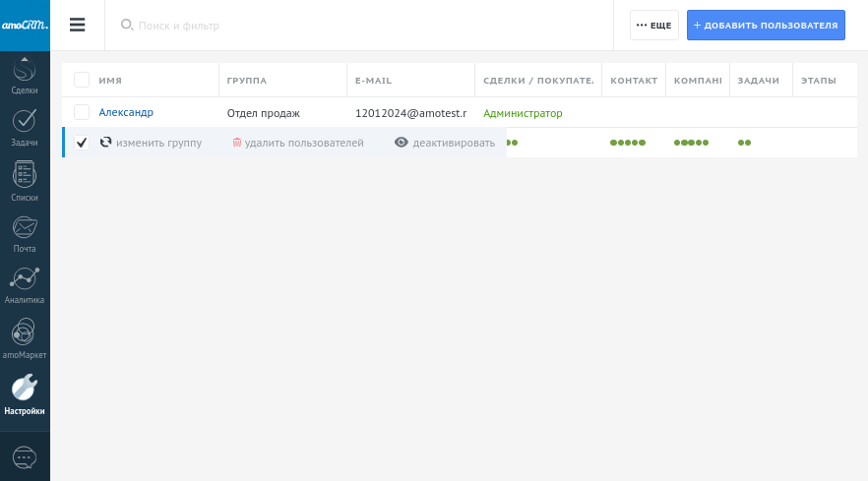
Task: Open Аналитика in the sidebar
Action: click(x=25, y=284)
